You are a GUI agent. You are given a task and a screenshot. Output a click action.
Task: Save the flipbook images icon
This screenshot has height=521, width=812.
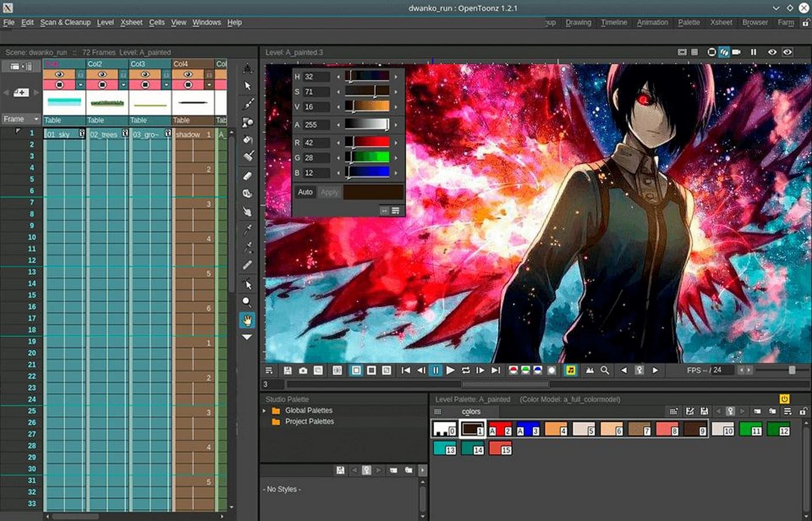coord(287,370)
